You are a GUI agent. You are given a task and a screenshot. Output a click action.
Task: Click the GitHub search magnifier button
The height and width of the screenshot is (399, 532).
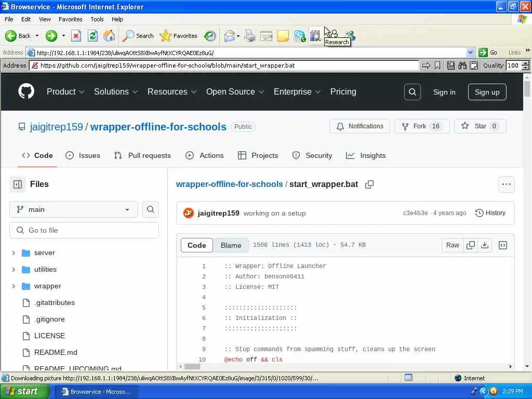click(412, 92)
